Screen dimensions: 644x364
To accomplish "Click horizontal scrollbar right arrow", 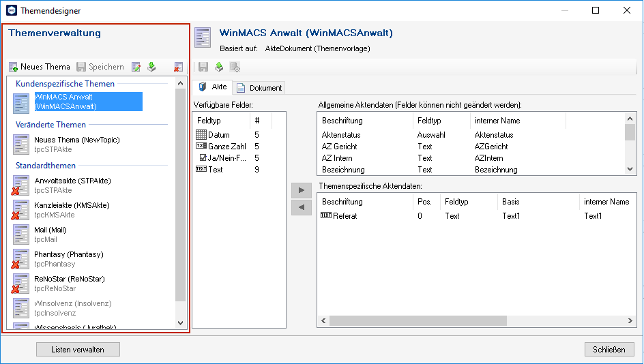I will click(630, 321).
